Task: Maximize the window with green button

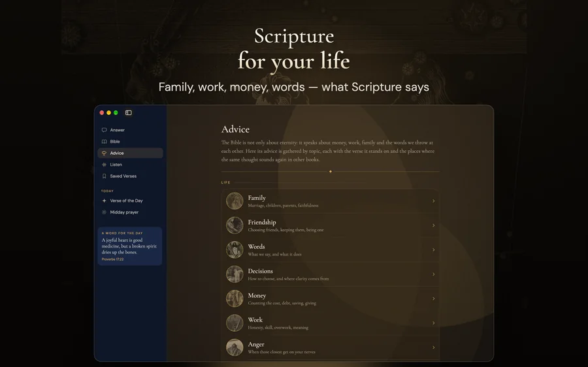Action: (116, 112)
